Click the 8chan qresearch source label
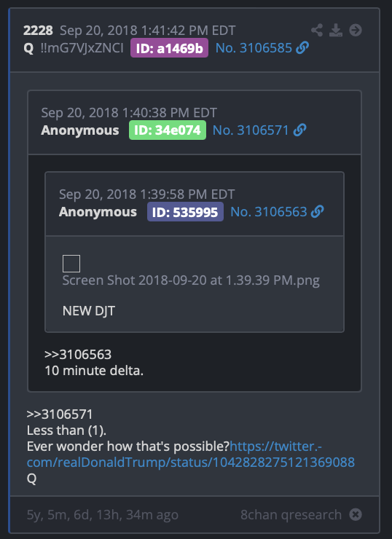 point(291,514)
